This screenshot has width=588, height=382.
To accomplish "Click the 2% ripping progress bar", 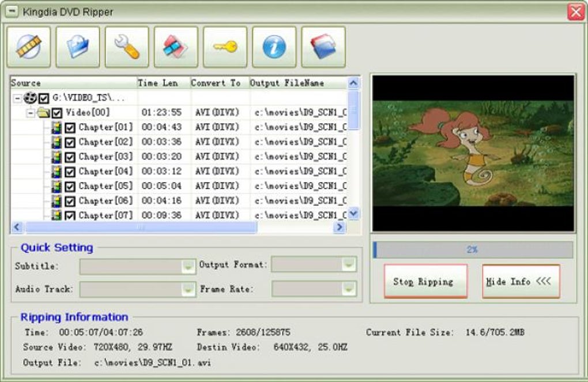I will pos(473,249).
